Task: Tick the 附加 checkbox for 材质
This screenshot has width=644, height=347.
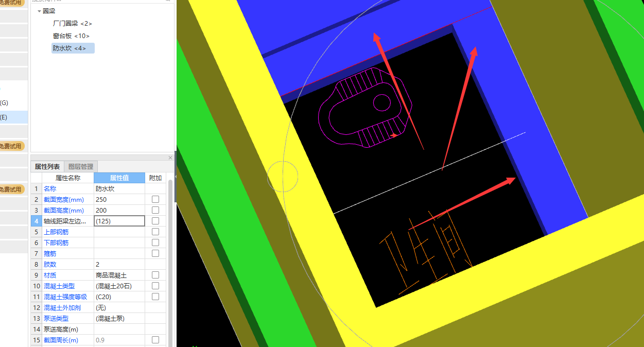Action: coord(155,275)
